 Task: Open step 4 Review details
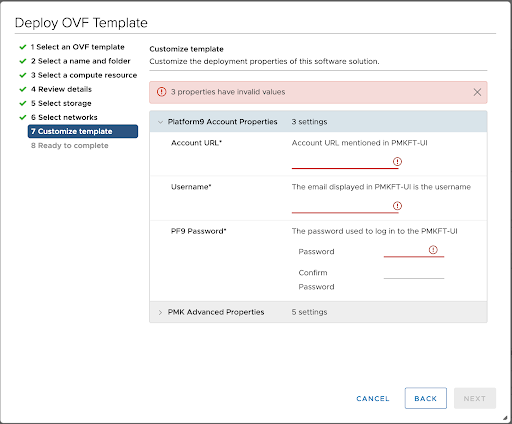coord(61,89)
